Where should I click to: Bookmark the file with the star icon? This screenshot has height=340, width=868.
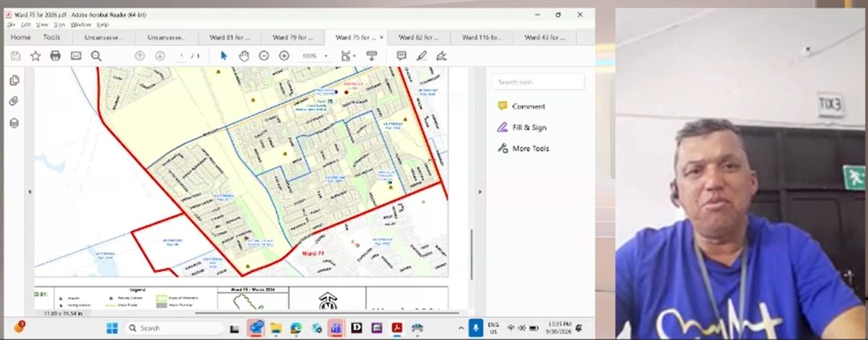tap(35, 56)
